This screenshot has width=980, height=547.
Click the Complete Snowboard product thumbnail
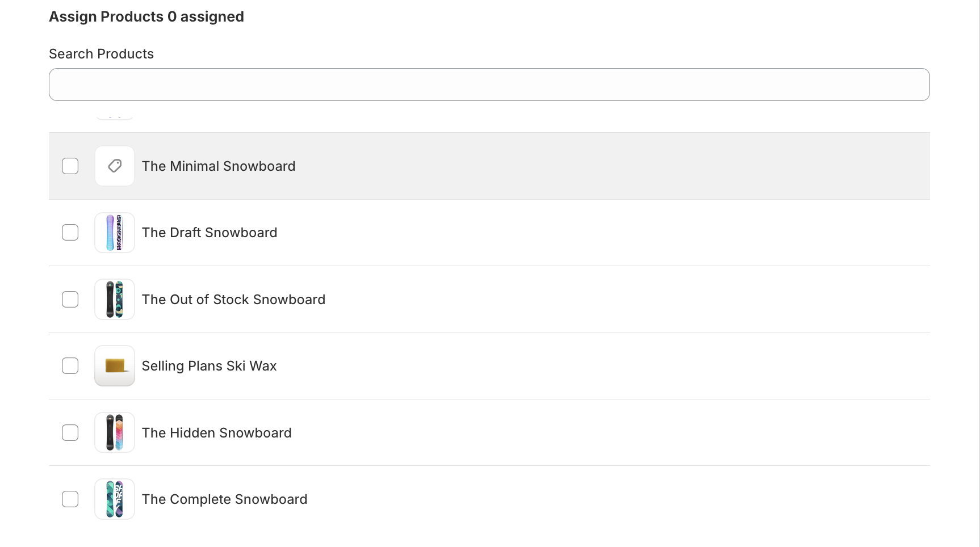(115, 499)
